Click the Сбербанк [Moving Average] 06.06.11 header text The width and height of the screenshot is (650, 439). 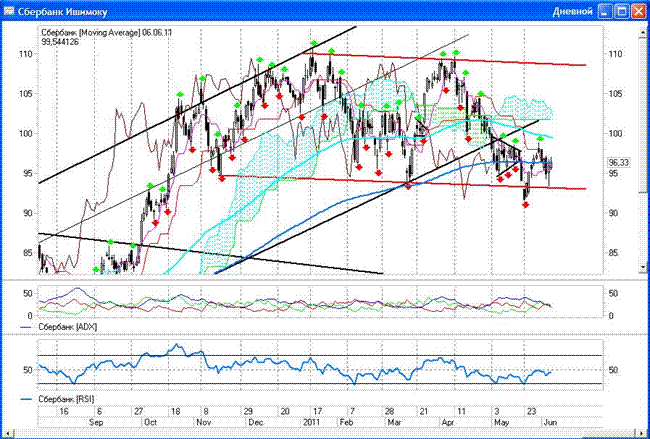(x=107, y=32)
